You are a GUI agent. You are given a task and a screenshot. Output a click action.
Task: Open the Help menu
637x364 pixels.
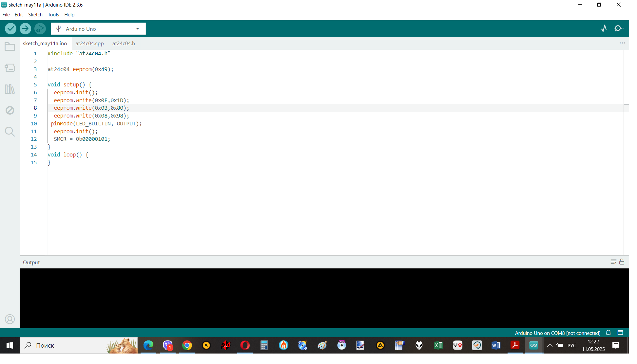pyautogui.click(x=69, y=15)
